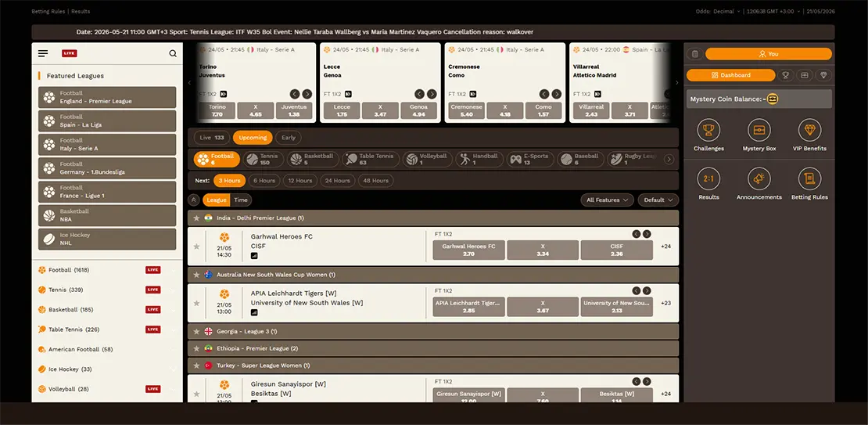Open statistics icon under CISF match
Screen dimensions: 868x425
point(254,255)
